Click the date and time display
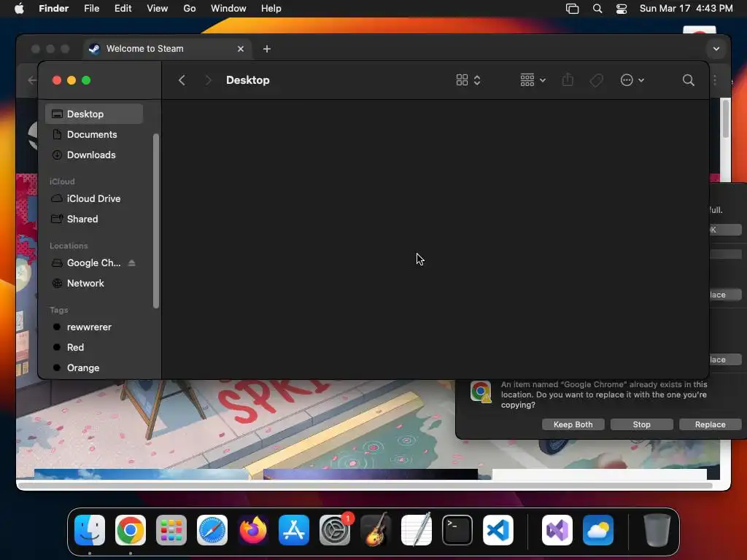This screenshot has width=747, height=560. pos(686,9)
